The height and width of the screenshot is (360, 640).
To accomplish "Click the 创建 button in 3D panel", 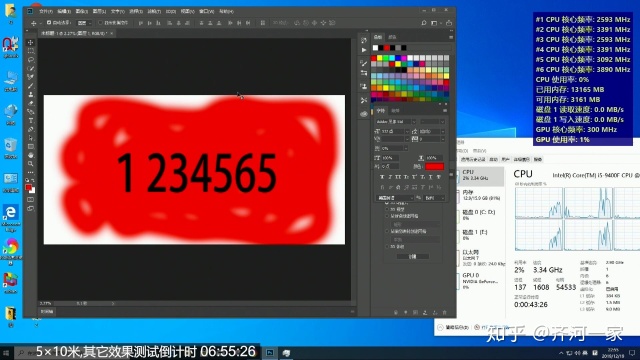I will point(412,256).
